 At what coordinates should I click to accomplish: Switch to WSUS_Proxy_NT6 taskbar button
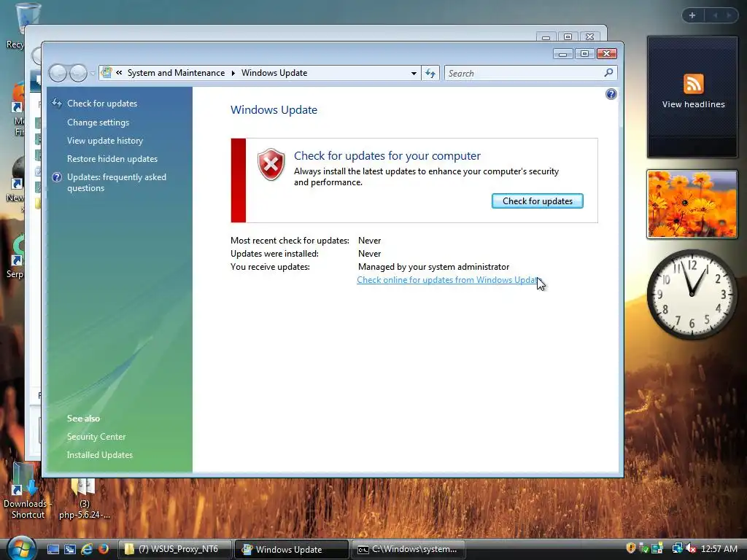tap(174, 549)
